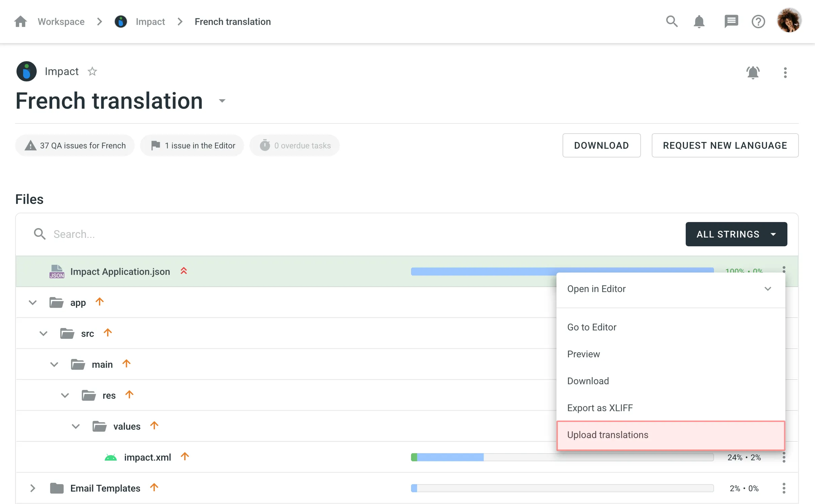
Task: Open the chat messages icon
Action: (731, 21)
